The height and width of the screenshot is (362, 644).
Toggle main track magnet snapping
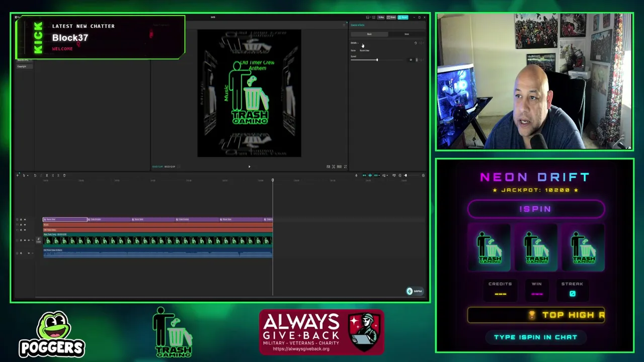click(364, 175)
